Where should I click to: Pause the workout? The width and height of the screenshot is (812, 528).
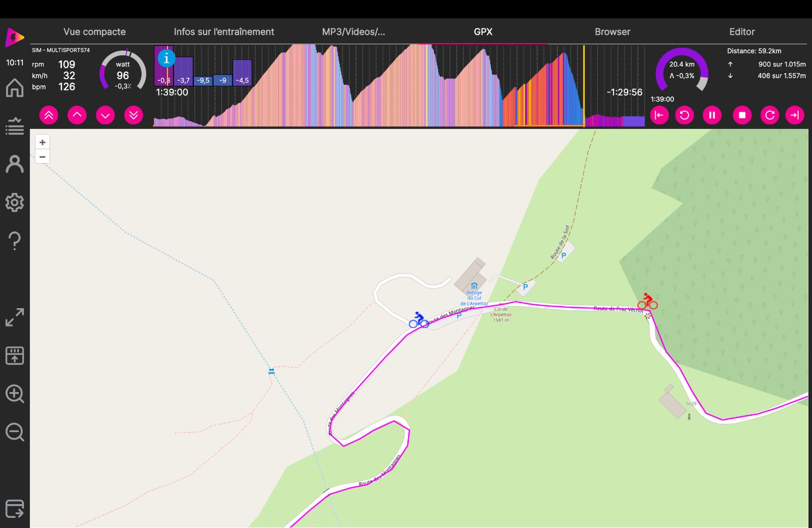tap(712, 115)
